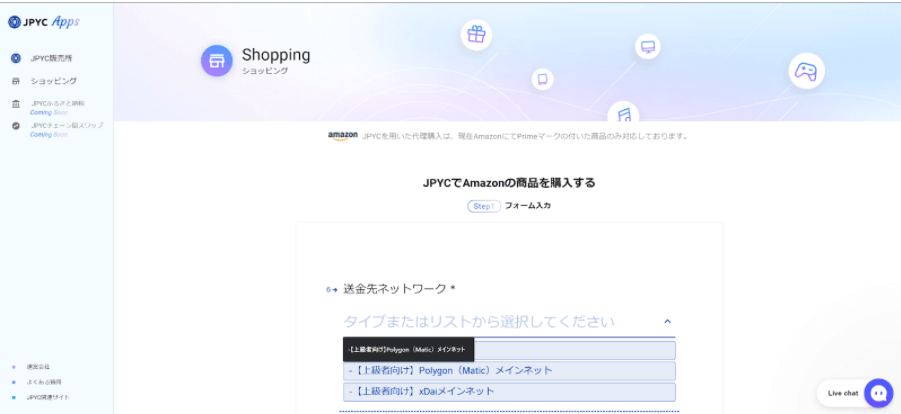Click the game controller icon in banner
Viewport: 901px width, 414px height.
[x=805, y=70]
